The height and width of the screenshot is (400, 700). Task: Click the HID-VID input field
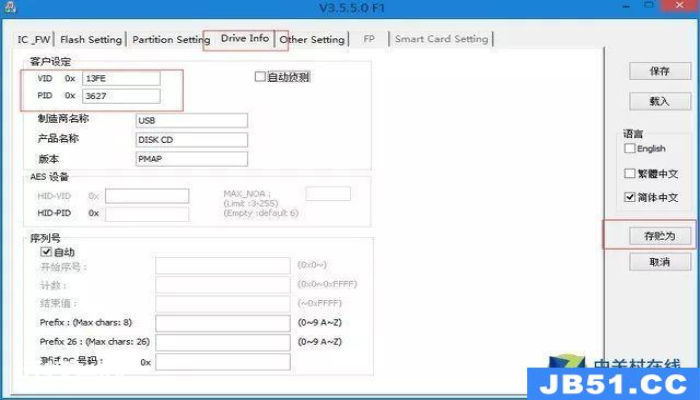click(147, 196)
